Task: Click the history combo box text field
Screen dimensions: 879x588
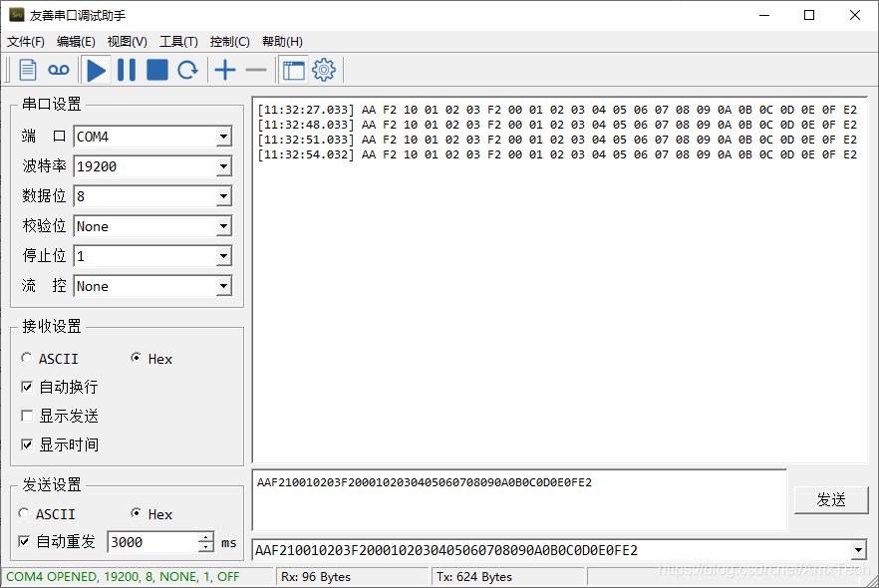Action: [552, 550]
